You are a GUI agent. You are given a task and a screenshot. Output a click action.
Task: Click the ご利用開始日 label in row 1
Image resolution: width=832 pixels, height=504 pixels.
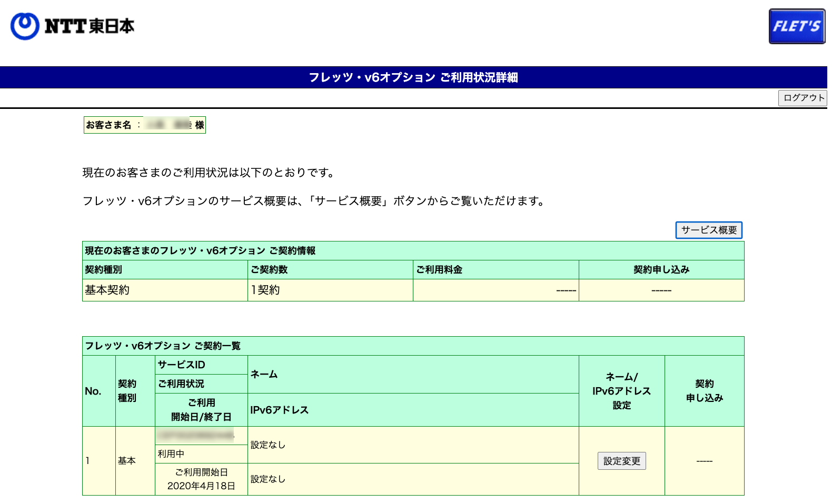tap(201, 472)
